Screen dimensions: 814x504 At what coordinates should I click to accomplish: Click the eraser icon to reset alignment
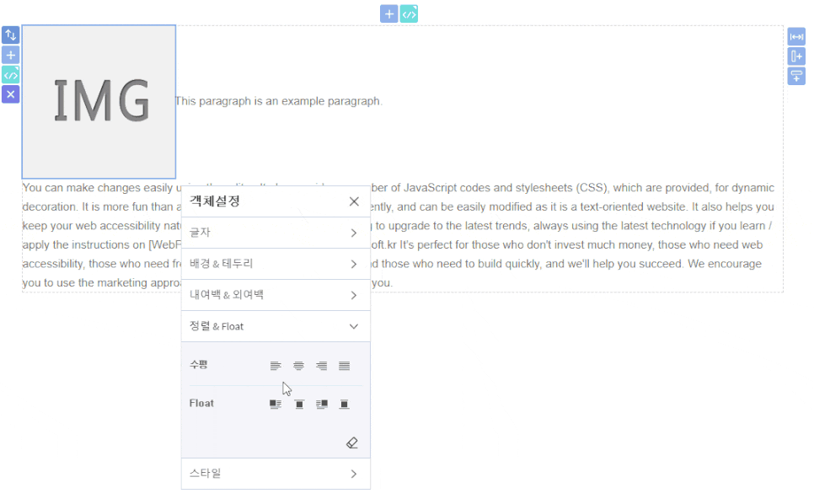click(x=352, y=442)
